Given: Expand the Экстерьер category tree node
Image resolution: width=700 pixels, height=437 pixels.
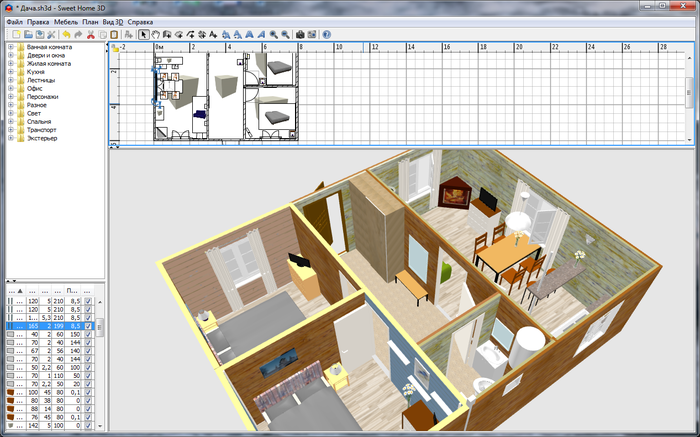Looking at the screenshot, I should click(x=10, y=138).
